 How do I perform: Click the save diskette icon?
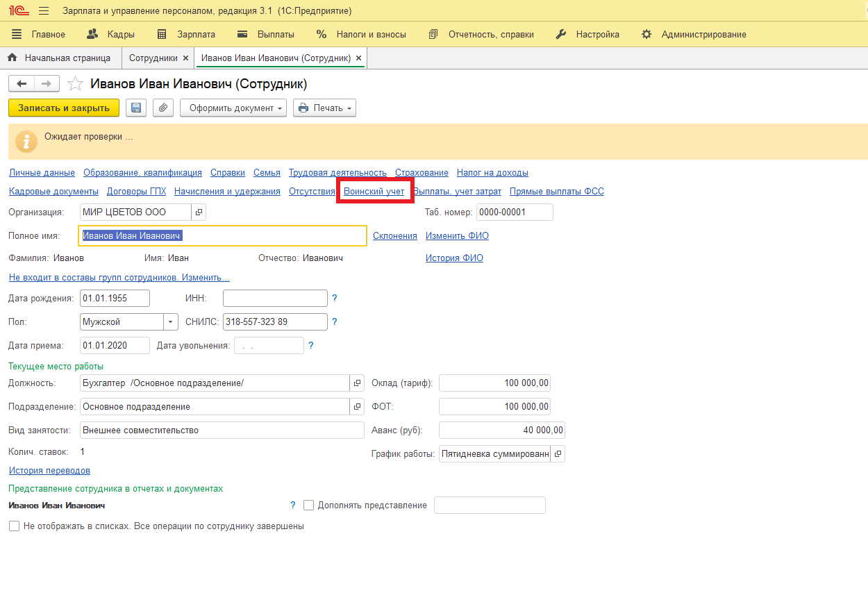136,108
